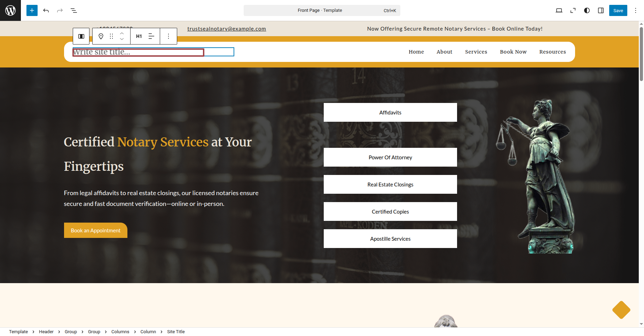Open the Document Overview list

[74, 10]
